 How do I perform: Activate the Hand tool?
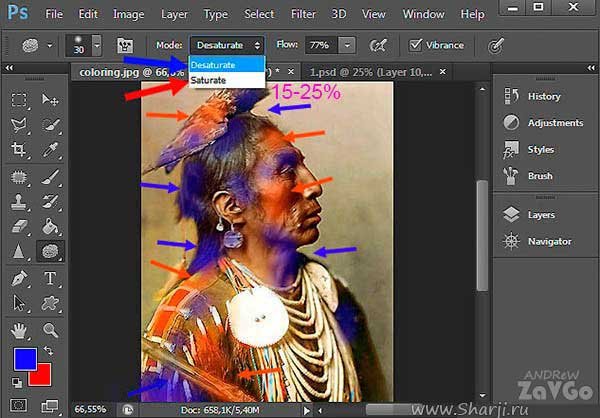coord(18,329)
